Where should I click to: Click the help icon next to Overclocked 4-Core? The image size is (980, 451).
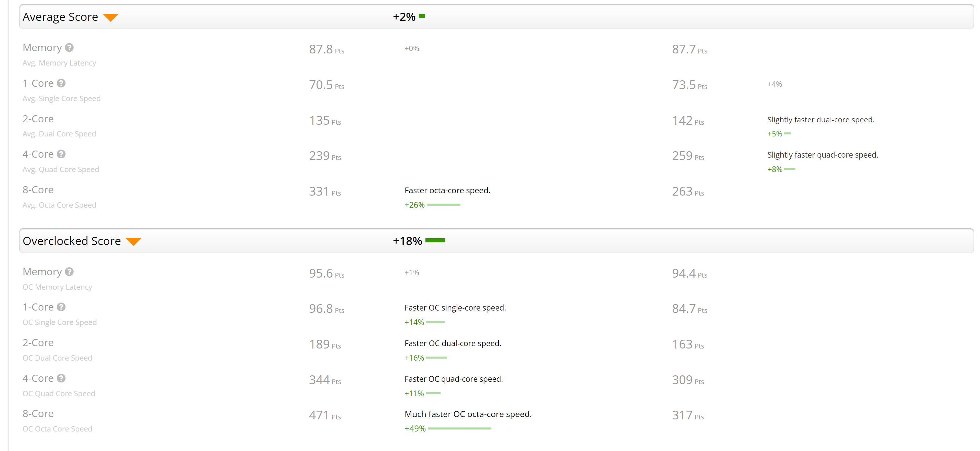(61, 378)
